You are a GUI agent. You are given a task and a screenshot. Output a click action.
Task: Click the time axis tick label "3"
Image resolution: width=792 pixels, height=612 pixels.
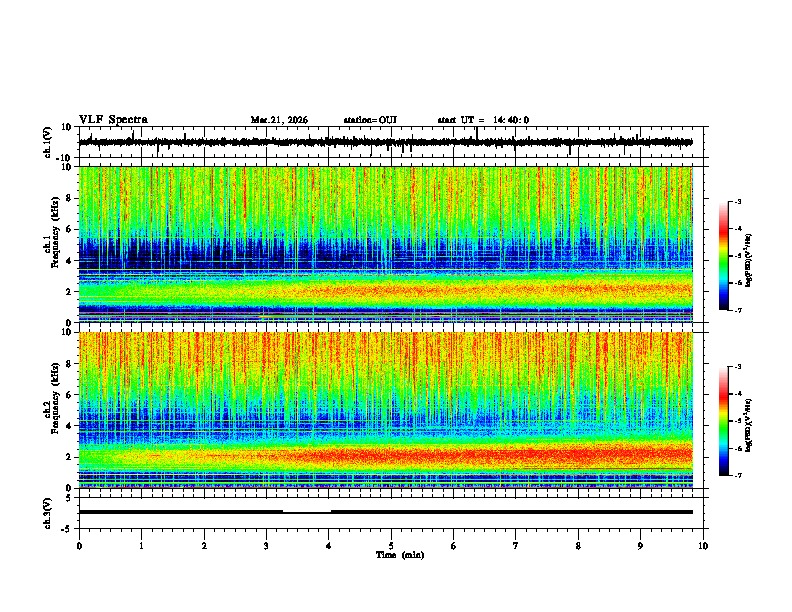pos(266,546)
